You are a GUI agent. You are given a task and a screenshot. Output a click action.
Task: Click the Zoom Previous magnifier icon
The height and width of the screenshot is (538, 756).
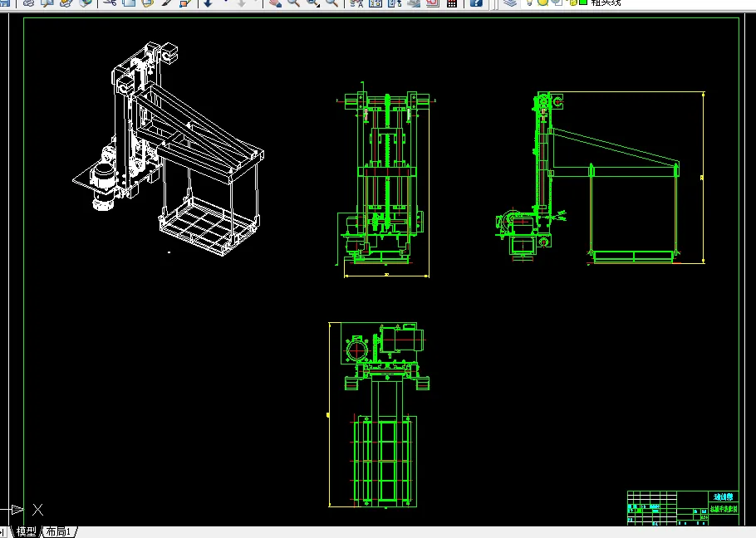[331, 2]
